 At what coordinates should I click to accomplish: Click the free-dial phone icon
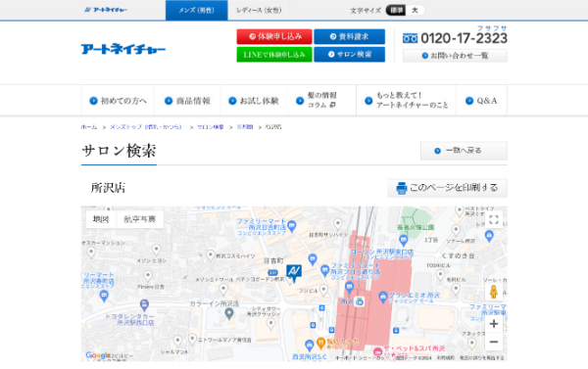tap(410, 38)
